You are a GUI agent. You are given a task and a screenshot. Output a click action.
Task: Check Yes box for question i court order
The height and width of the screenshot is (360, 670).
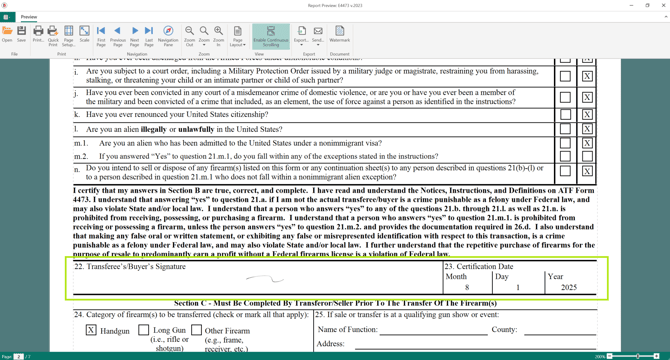pos(565,76)
